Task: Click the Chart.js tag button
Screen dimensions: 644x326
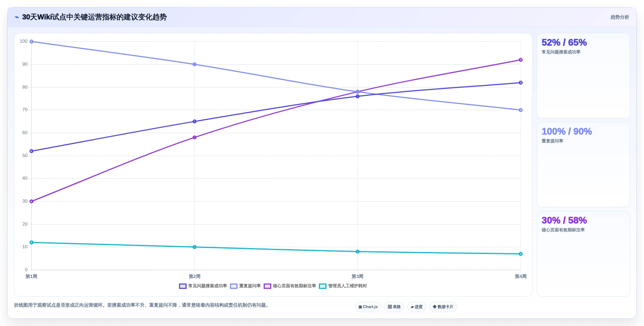Action: 368,307
